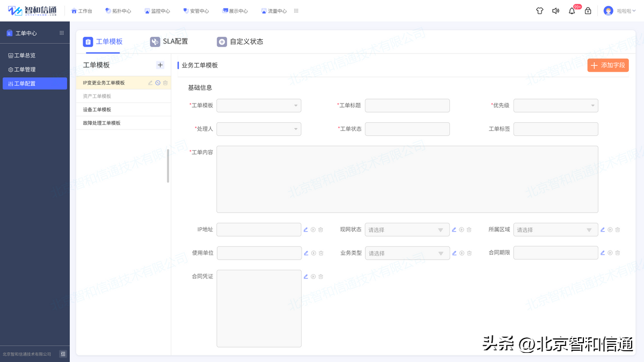Expand the 现网状态 select box
This screenshot has width=644, height=362.
[x=407, y=230]
